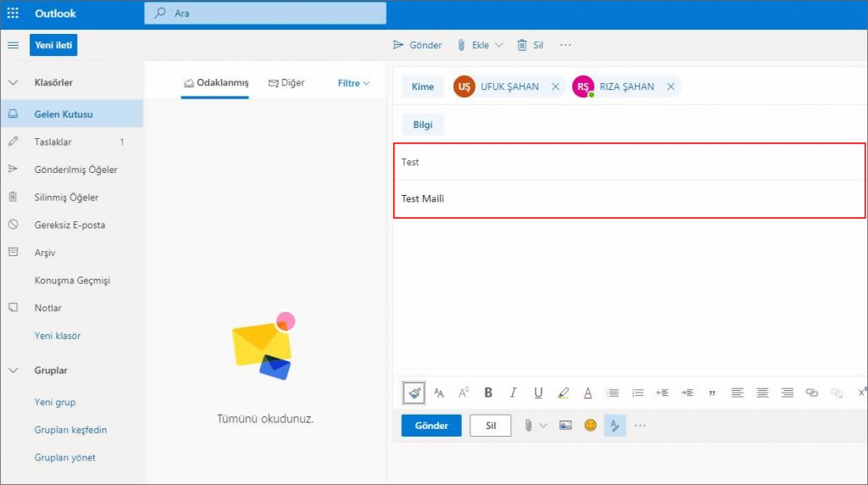
Task: Click the decrease indent icon
Action: pos(662,393)
